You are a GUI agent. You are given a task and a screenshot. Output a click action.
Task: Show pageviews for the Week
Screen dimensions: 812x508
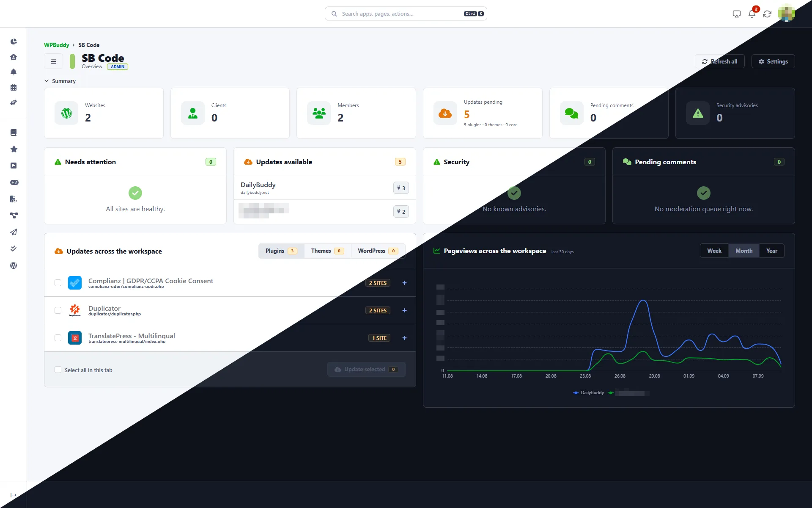click(714, 251)
